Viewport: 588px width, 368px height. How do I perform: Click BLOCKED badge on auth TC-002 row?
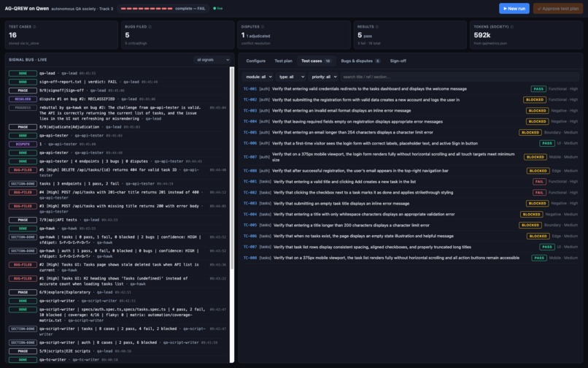(x=534, y=100)
